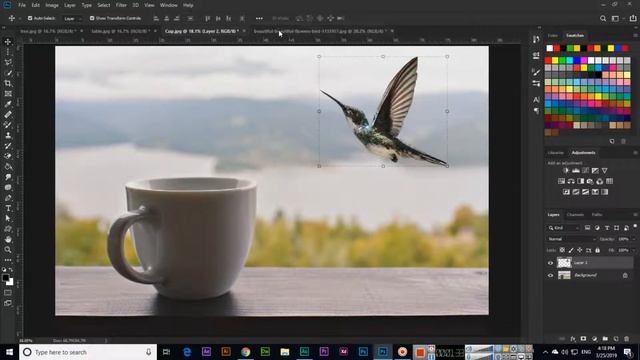
Task: Add a Brightness/Contrast adjustment
Action: (x=566, y=171)
